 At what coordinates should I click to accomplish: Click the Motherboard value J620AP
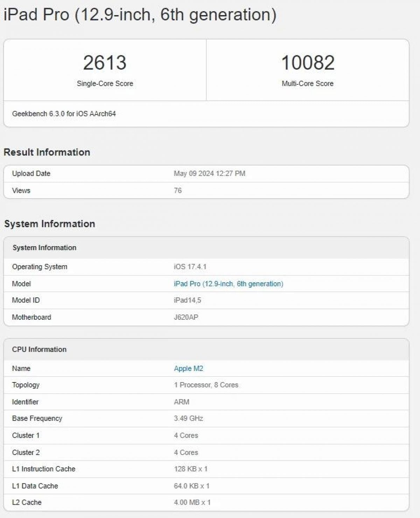(x=186, y=317)
